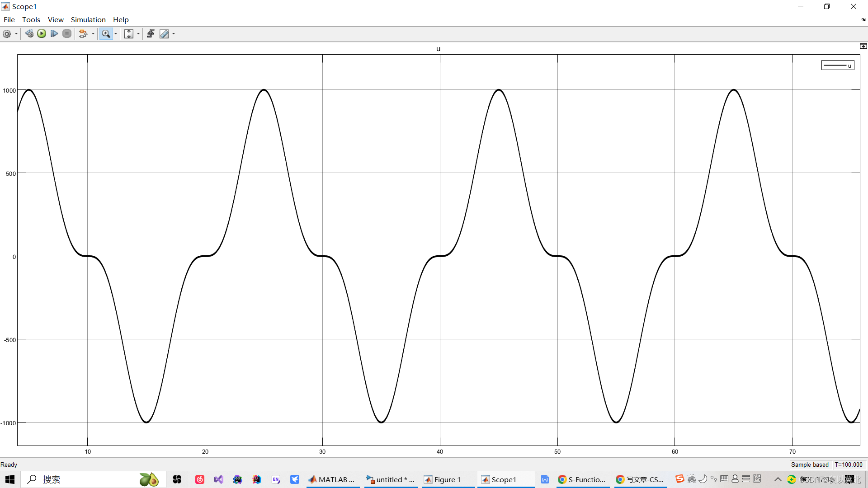Screen dimensions: 868x488
Task: Switch to the CSDN article Chrome window
Action: (641, 479)
